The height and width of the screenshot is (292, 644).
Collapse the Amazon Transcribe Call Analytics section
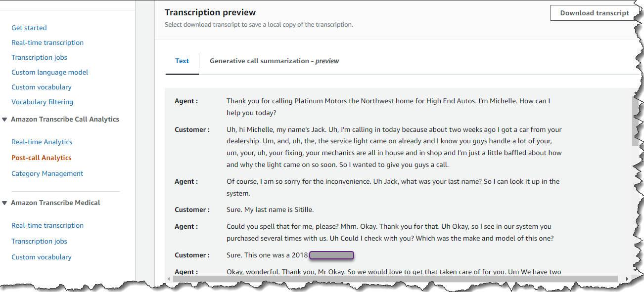[4, 120]
